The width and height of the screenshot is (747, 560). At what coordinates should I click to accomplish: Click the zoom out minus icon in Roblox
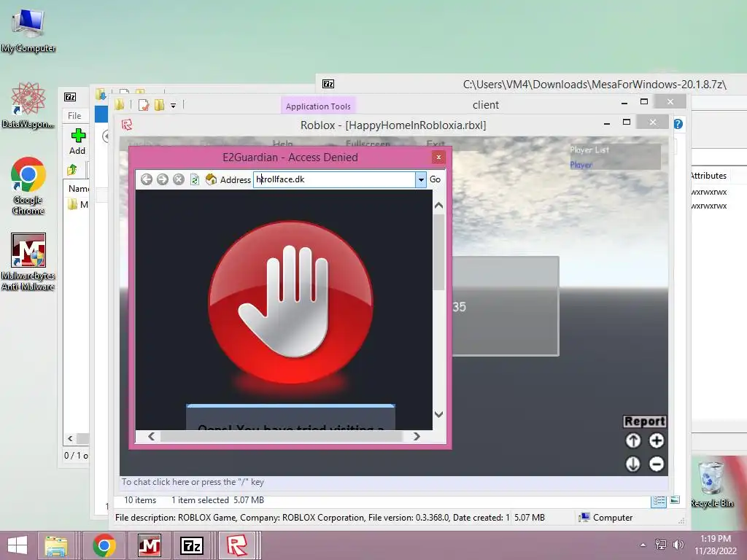657,464
